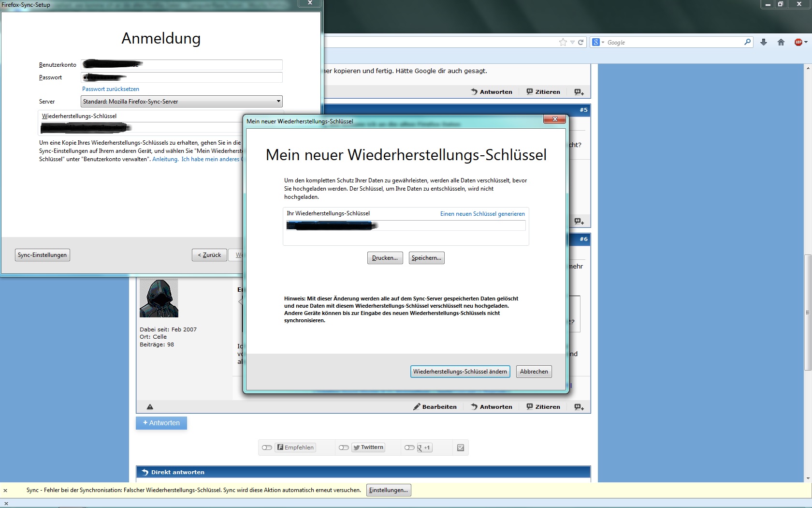Screen dimensions: 812x508
Task: Click the magnifier search icon in the Google box
Action: (747, 42)
